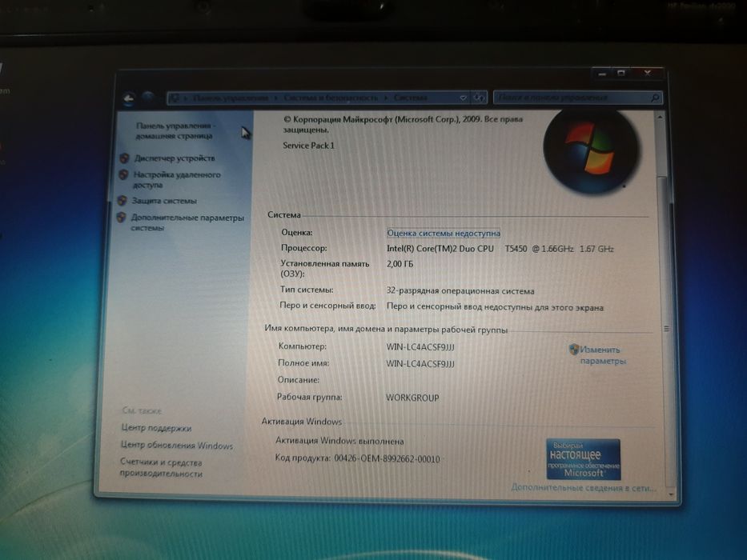Viewport: 747px width, 560px height.
Task: Open Дополнительные параметры системы
Action: (x=187, y=222)
